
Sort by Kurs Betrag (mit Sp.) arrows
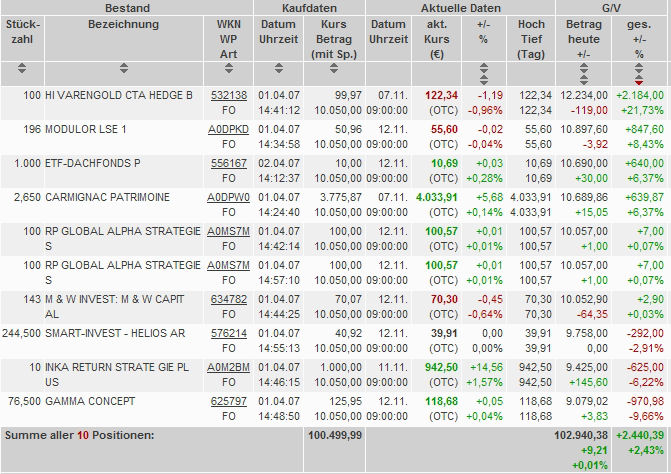(x=334, y=68)
